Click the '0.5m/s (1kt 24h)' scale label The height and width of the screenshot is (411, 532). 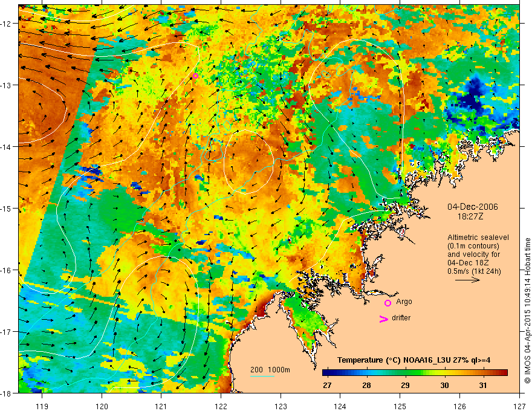point(474,271)
